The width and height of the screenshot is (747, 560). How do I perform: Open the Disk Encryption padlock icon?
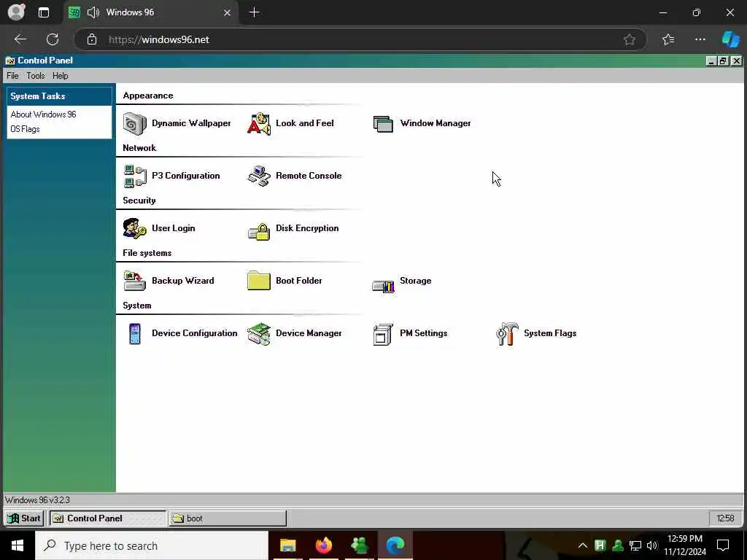(259, 230)
